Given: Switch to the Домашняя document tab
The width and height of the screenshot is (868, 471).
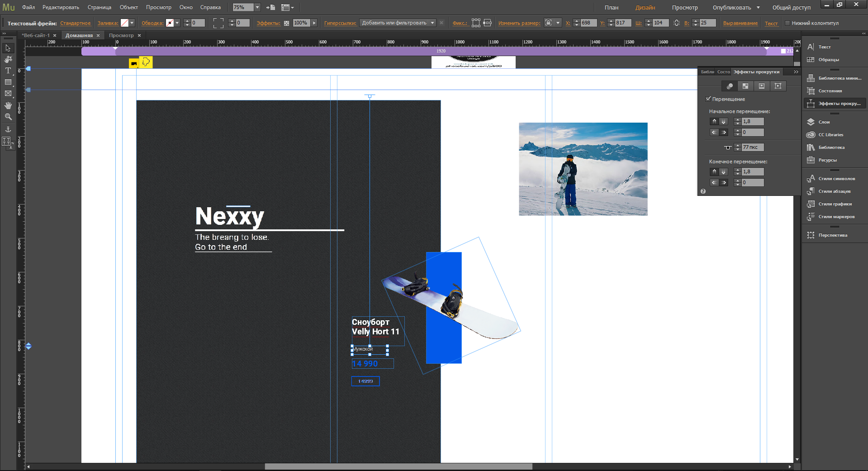Looking at the screenshot, I should (x=79, y=35).
